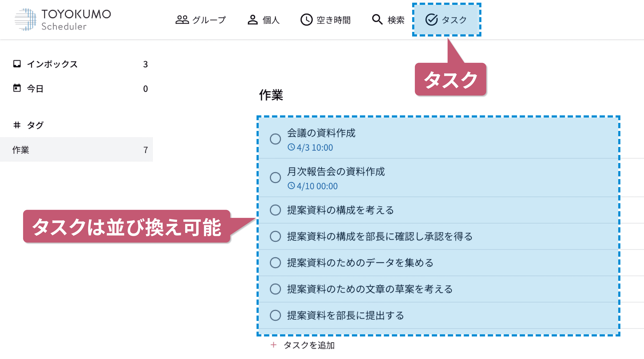This screenshot has height=359, width=644.
Task: Select the タスク checkmark icon
Action: (x=431, y=19)
